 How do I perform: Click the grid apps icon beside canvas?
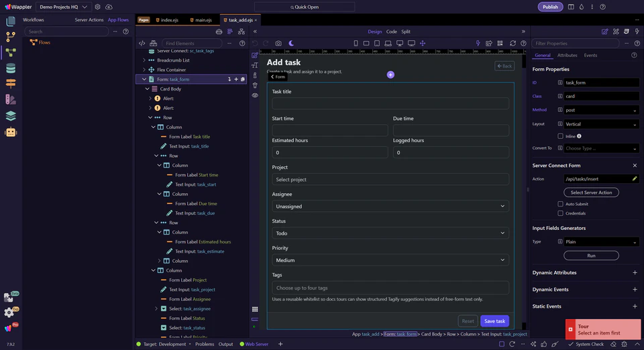(255, 309)
